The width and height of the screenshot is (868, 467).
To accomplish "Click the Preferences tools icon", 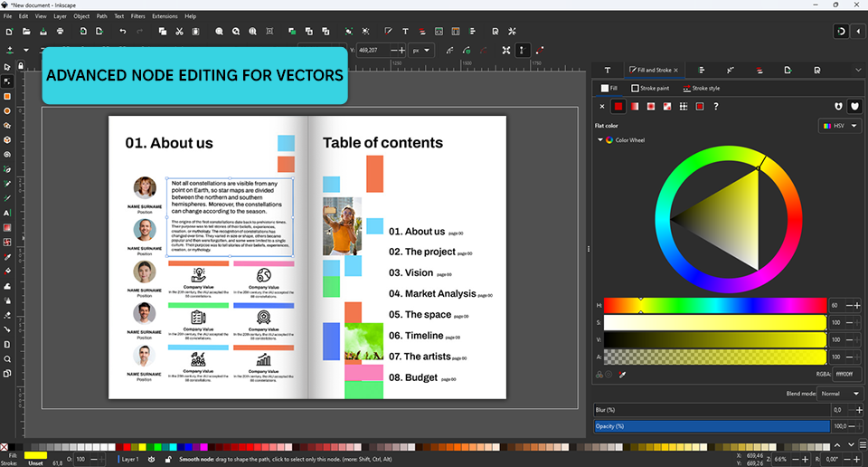I will click(x=512, y=32).
